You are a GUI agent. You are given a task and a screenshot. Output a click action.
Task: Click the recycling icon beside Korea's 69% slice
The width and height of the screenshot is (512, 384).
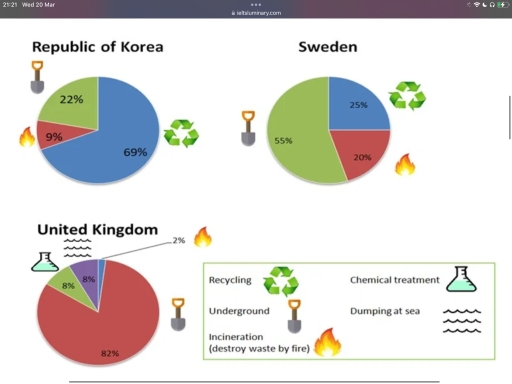(181, 133)
